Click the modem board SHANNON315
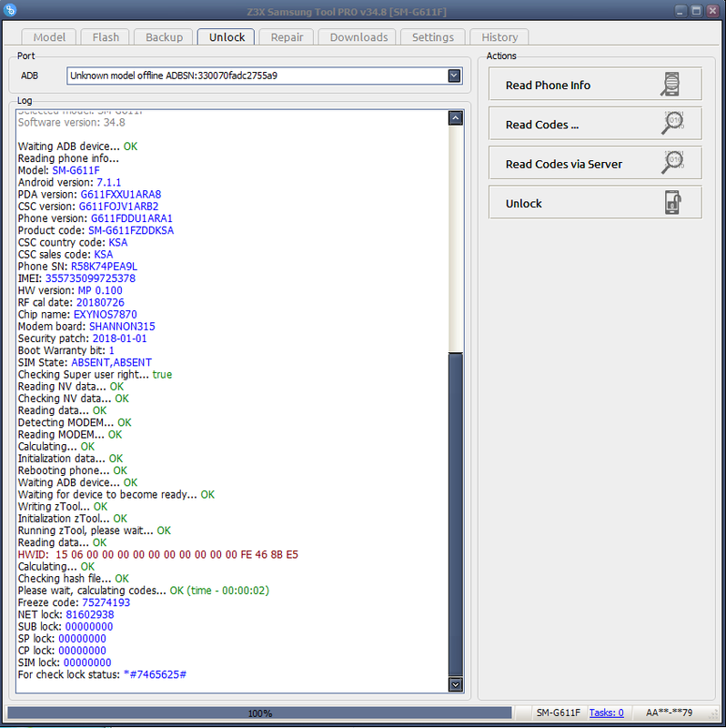The image size is (726, 728). tap(122, 327)
